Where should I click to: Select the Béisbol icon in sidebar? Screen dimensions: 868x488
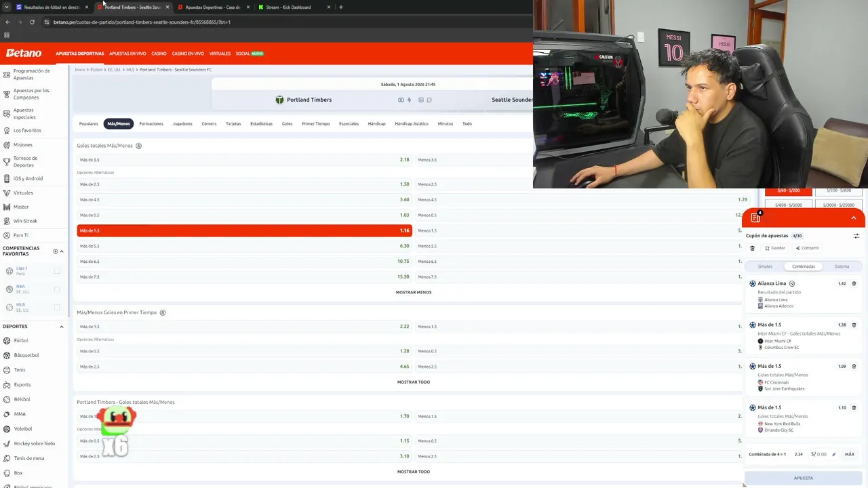click(x=7, y=399)
